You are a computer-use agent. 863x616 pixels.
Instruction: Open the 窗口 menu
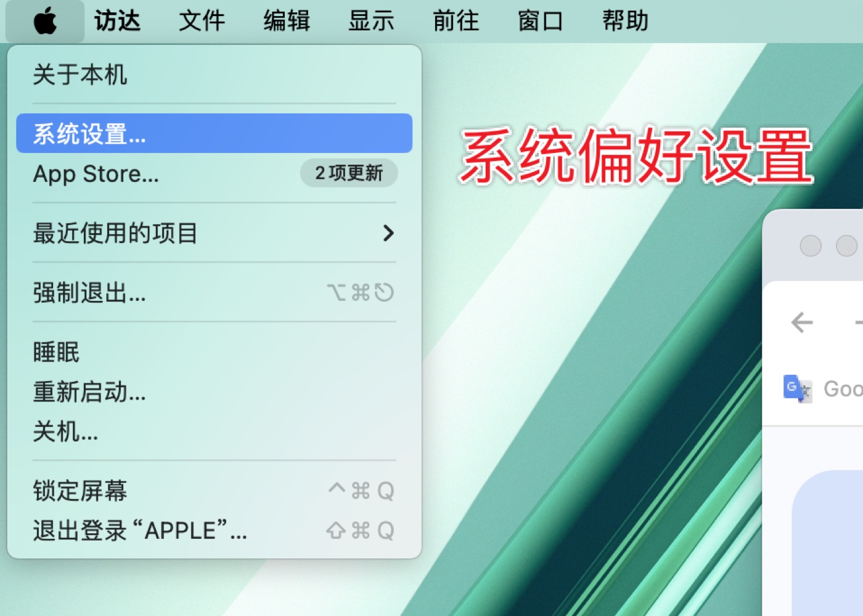pos(541,21)
